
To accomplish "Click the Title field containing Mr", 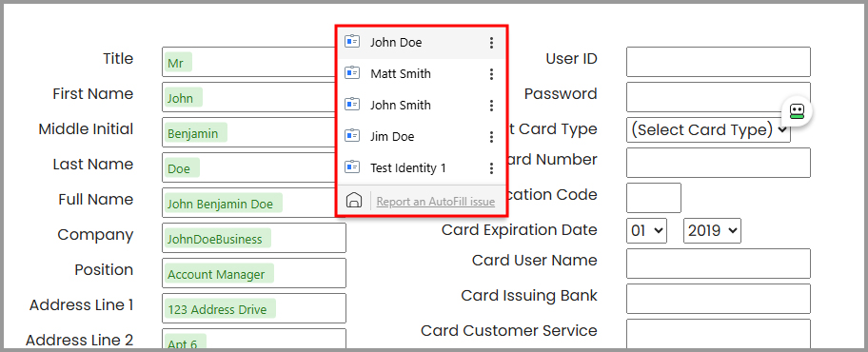I will click(248, 62).
